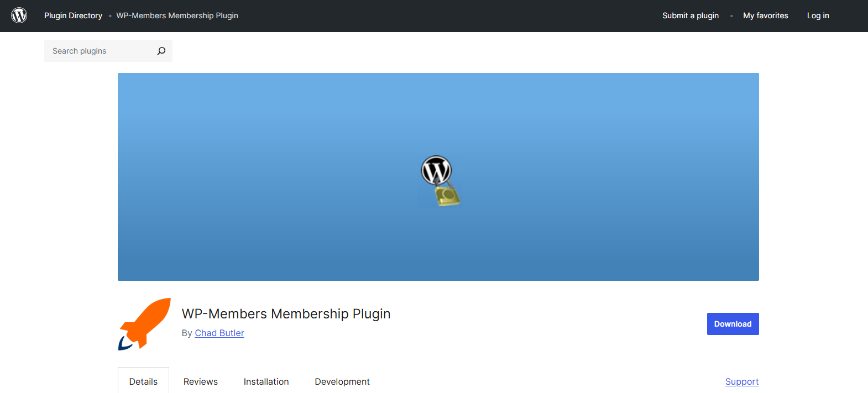Open Submit a plugin page
This screenshot has height=393, width=868.
(x=691, y=15)
